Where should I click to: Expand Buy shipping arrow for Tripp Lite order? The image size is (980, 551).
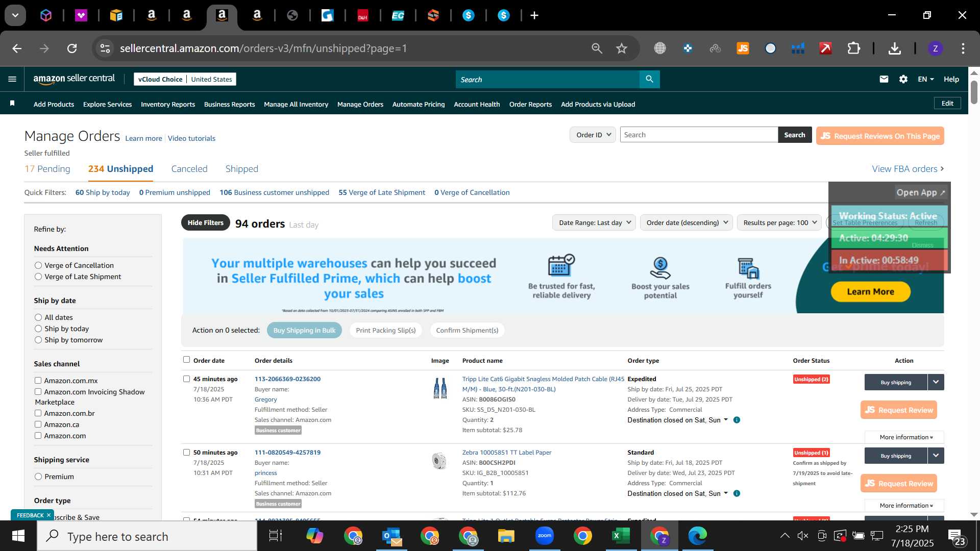(x=936, y=382)
